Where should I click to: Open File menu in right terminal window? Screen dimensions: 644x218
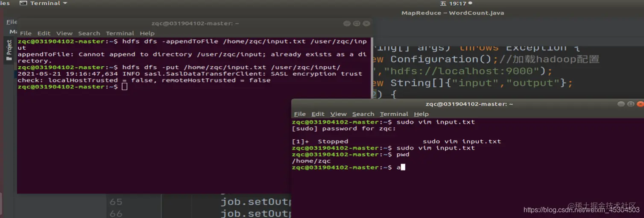(x=300, y=114)
